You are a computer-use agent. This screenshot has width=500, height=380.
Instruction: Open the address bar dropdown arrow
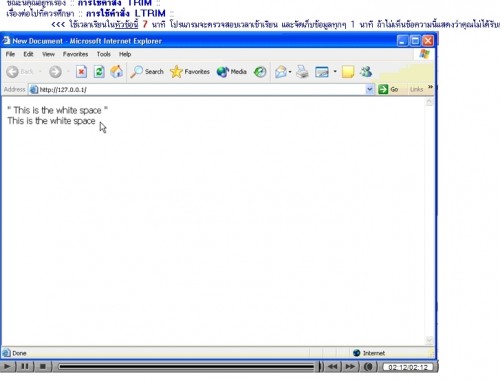[x=369, y=89]
